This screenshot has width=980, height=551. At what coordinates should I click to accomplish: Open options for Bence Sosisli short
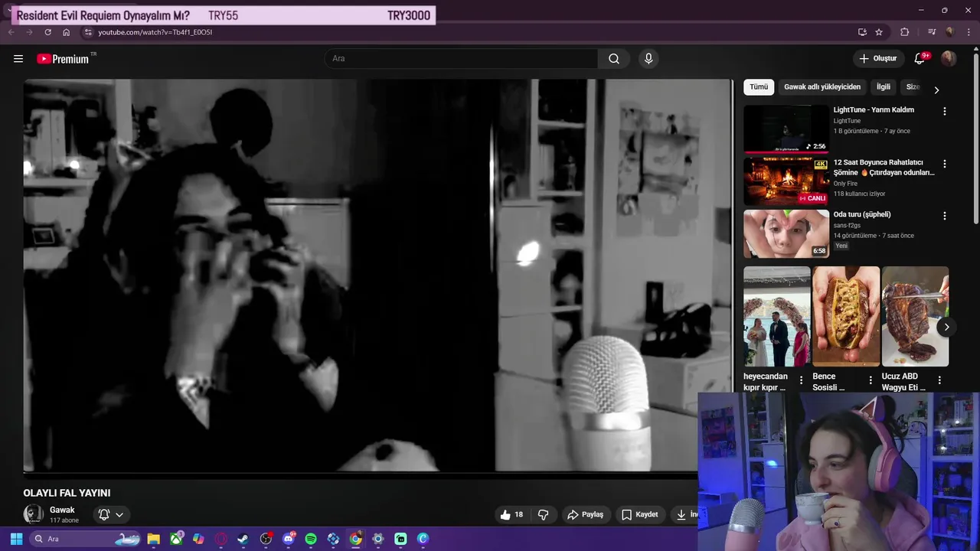pos(870,380)
